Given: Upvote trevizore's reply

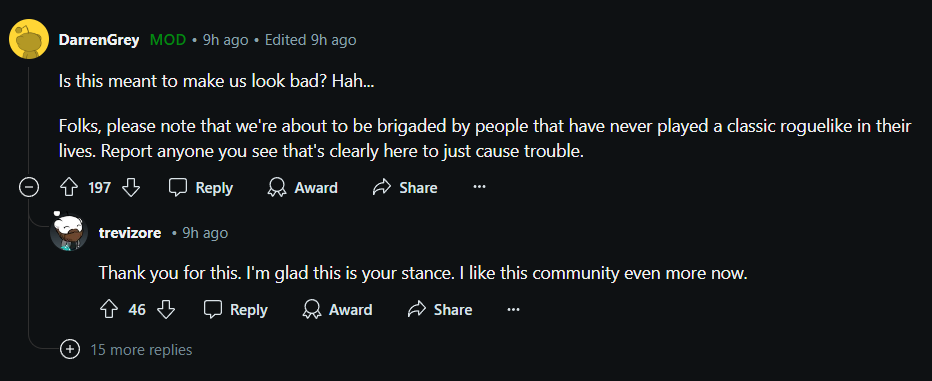Looking at the screenshot, I should [109, 310].
